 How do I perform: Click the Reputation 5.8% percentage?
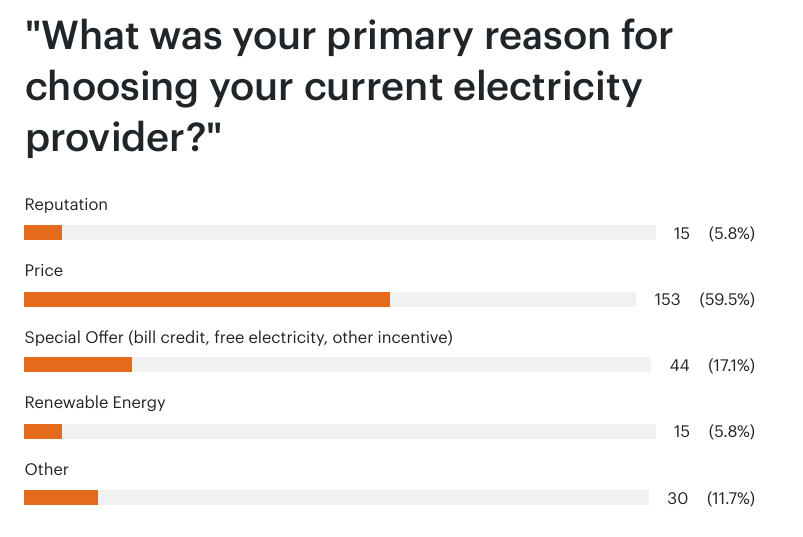click(x=731, y=233)
